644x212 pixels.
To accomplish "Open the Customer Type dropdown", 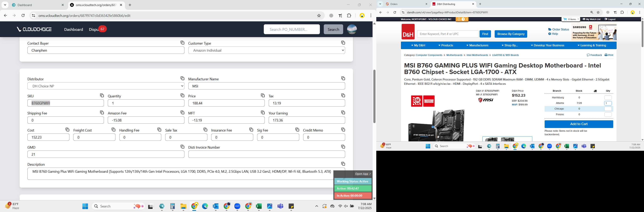I will (x=267, y=50).
